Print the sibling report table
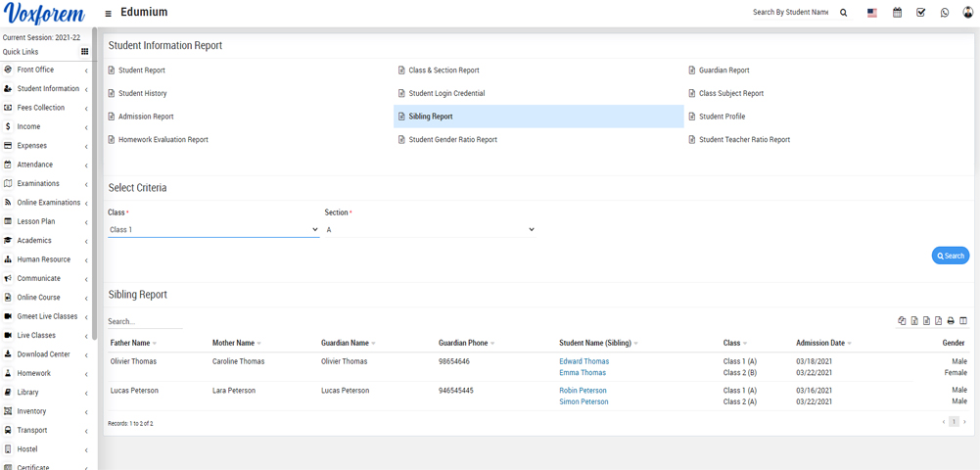This screenshot has height=470, width=980. [x=951, y=321]
